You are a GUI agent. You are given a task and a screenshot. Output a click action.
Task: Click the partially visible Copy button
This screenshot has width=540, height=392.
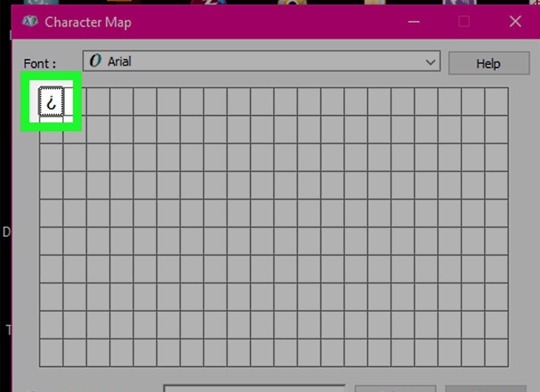tap(485, 389)
